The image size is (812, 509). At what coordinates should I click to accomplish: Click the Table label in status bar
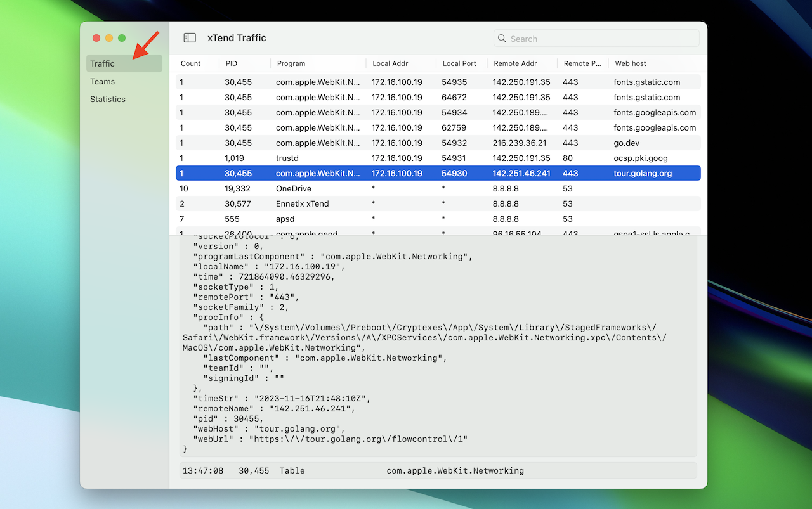point(292,471)
